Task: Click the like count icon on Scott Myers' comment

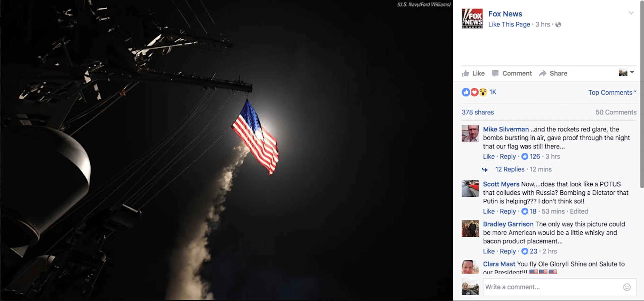Action: (525, 212)
